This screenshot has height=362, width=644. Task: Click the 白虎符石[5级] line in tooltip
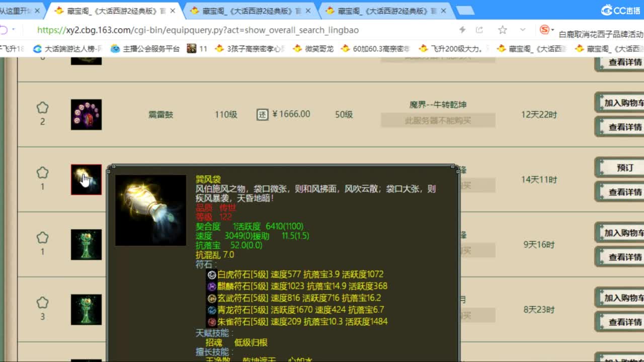(295, 275)
